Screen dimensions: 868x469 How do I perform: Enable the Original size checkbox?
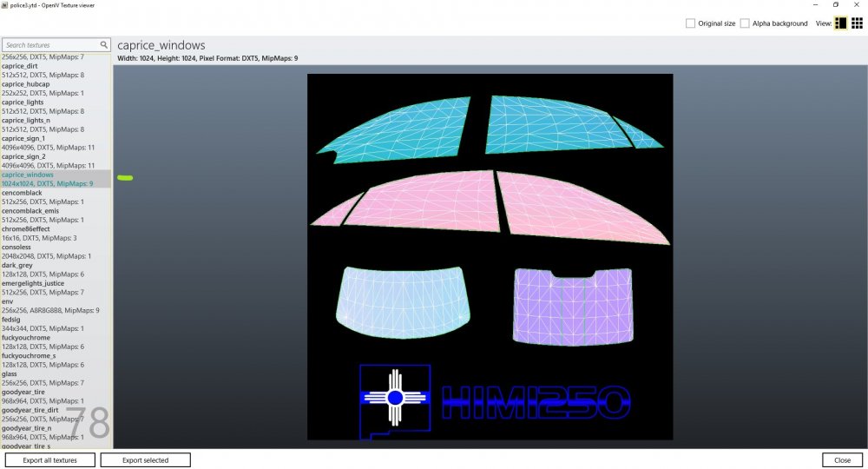[690, 23]
